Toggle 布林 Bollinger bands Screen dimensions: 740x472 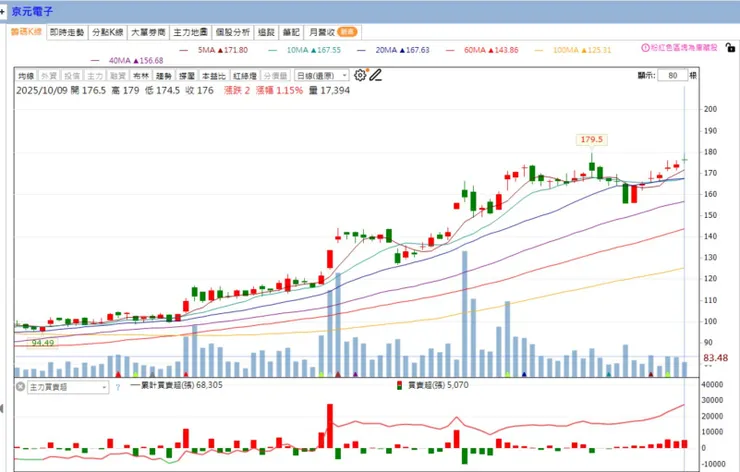click(141, 76)
